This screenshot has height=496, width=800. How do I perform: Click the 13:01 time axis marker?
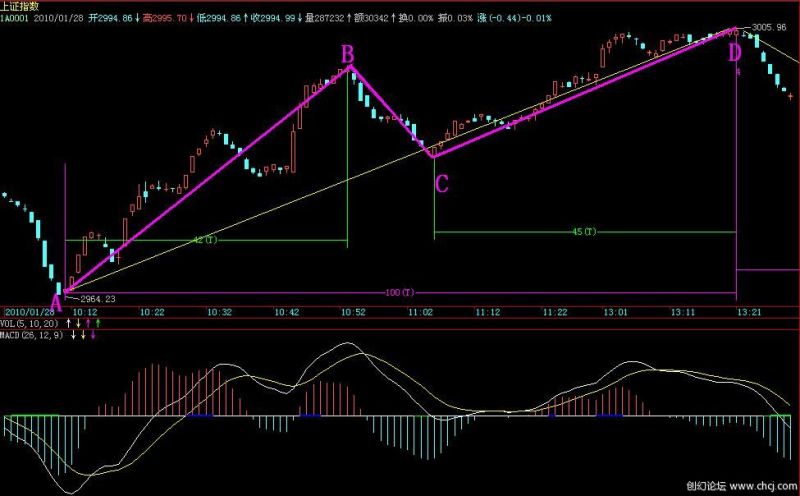click(x=616, y=313)
